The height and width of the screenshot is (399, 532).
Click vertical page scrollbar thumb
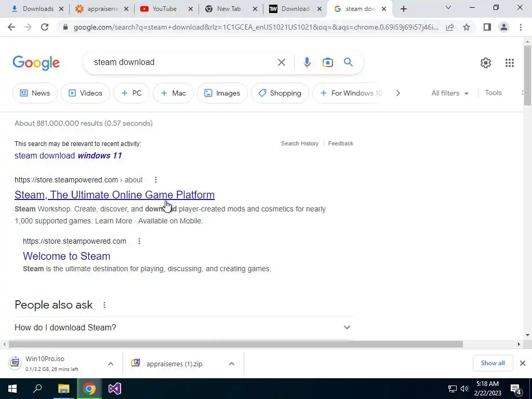pyautogui.click(x=527, y=75)
